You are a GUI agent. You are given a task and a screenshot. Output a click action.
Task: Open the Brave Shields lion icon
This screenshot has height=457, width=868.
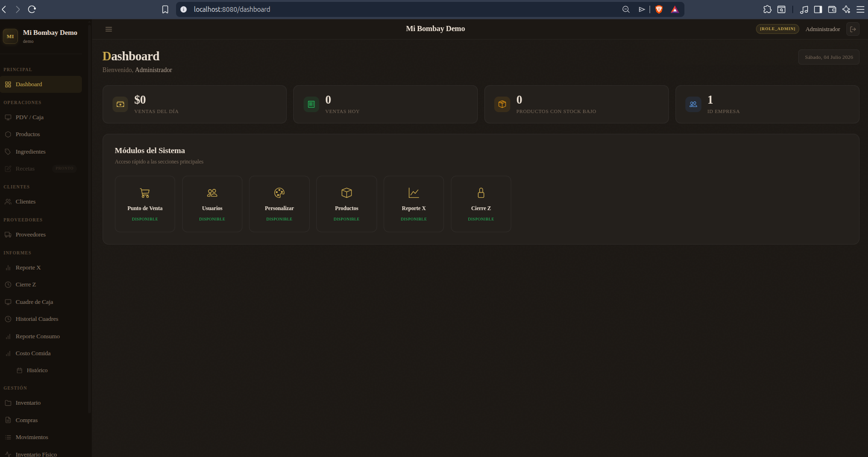tap(659, 9)
